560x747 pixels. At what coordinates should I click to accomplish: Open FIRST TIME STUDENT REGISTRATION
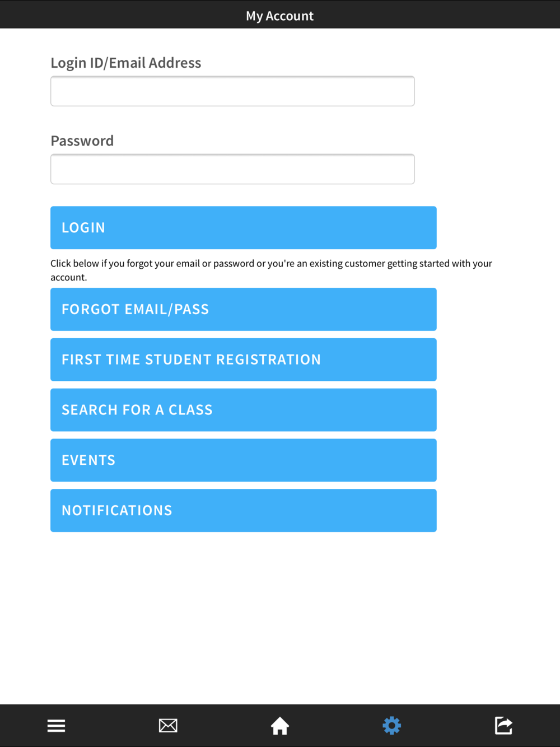click(x=244, y=360)
